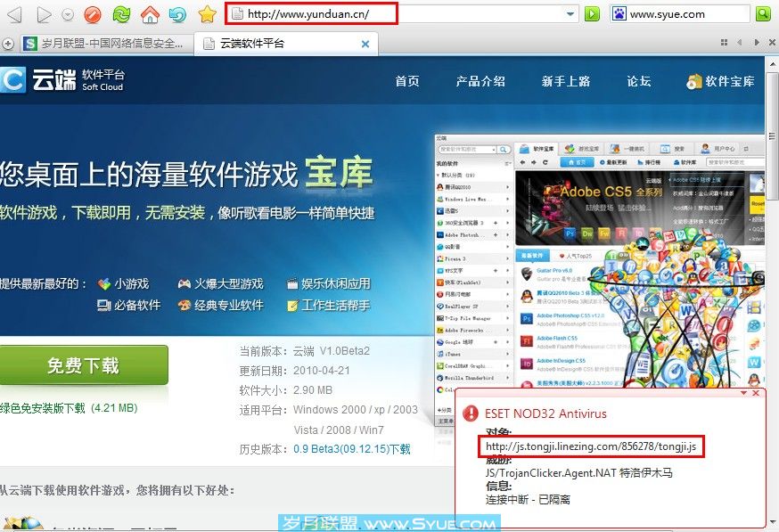Click the 小游戏 category icon
The height and width of the screenshot is (532, 779).
[103, 284]
